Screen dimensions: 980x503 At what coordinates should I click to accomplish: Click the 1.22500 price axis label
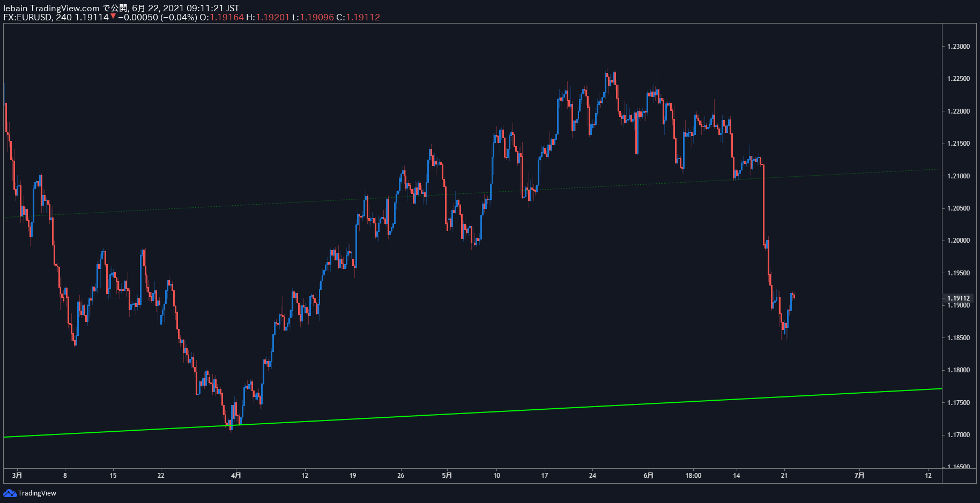tap(959, 79)
